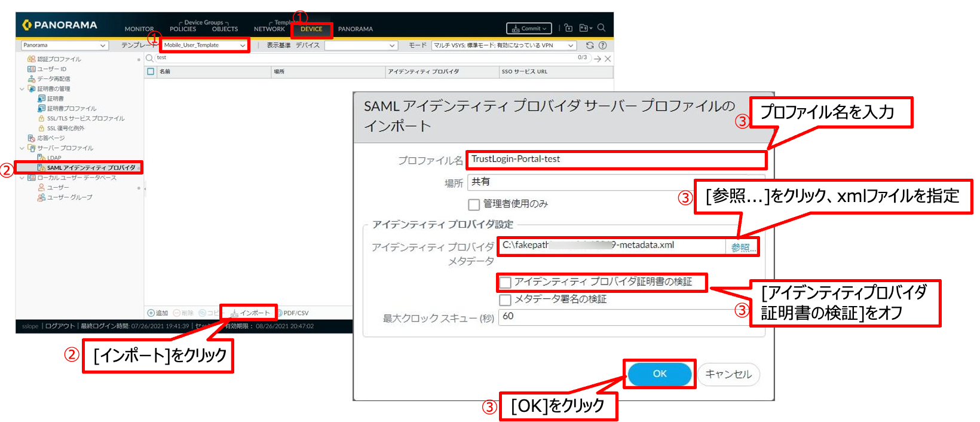Toggle メタデータ署名の検証 checkbox
Viewport: 980px width, 422px height.
point(506,299)
